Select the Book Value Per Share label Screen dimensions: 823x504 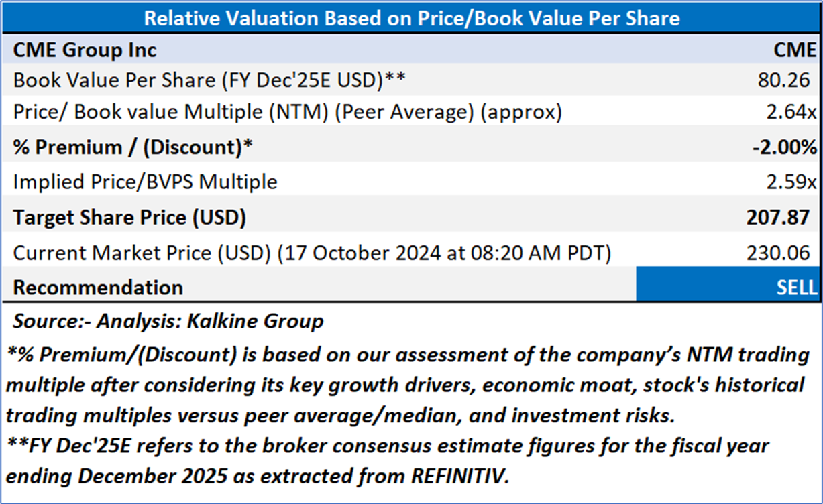(210, 80)
